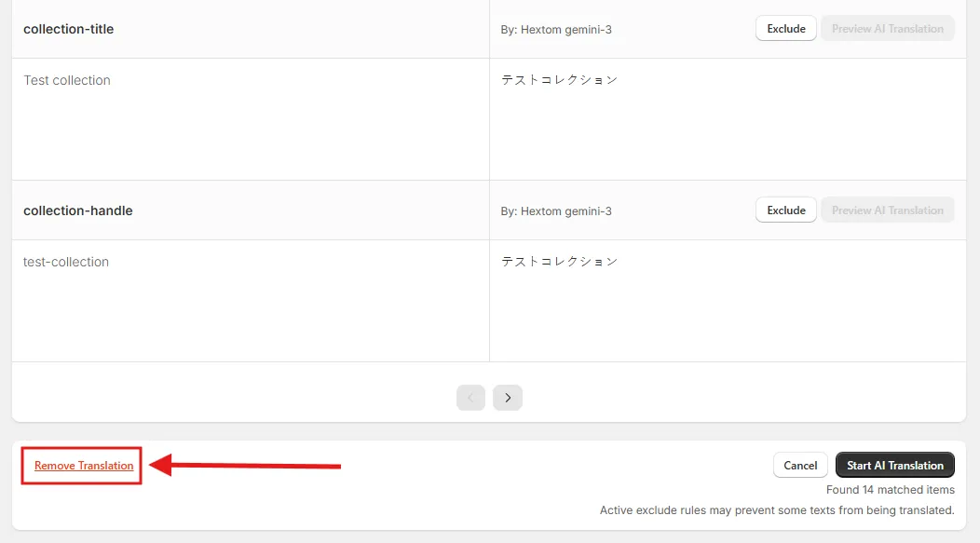Click the previous page arrow button
The height and width of the screenshot is (543, 980).
tap(470, 398)
